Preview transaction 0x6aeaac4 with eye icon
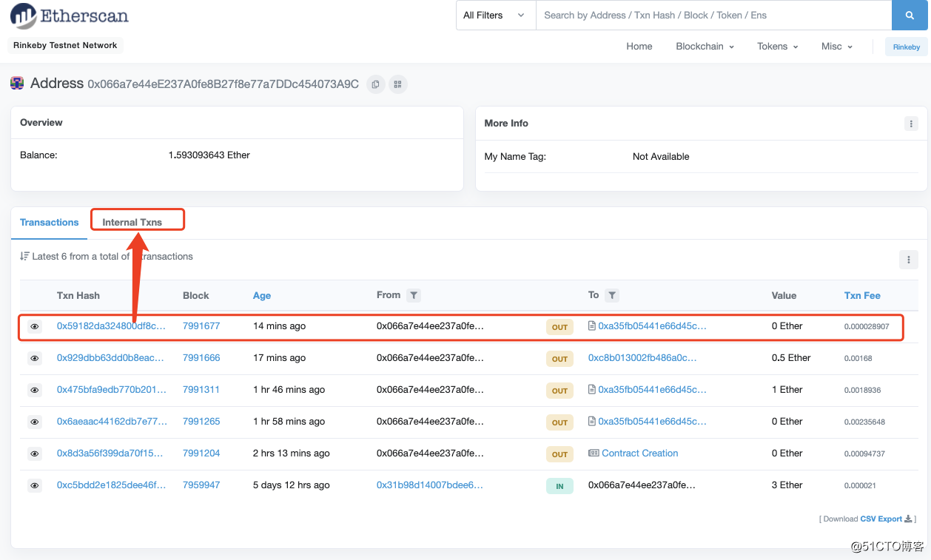The height and width of the screenshot is (560, 931). tap(34, 422)
